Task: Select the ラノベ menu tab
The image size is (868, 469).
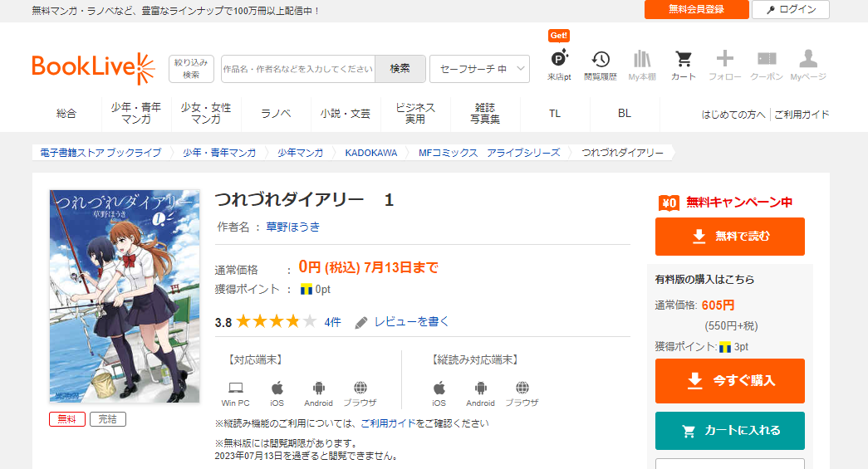Action: pos(276,114)
